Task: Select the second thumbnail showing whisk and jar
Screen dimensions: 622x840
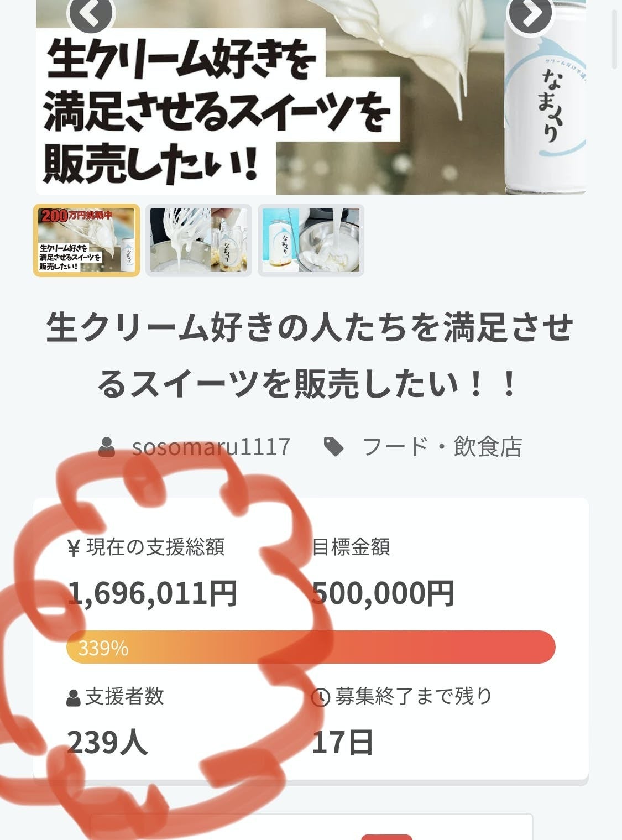Action: (198, 240)
